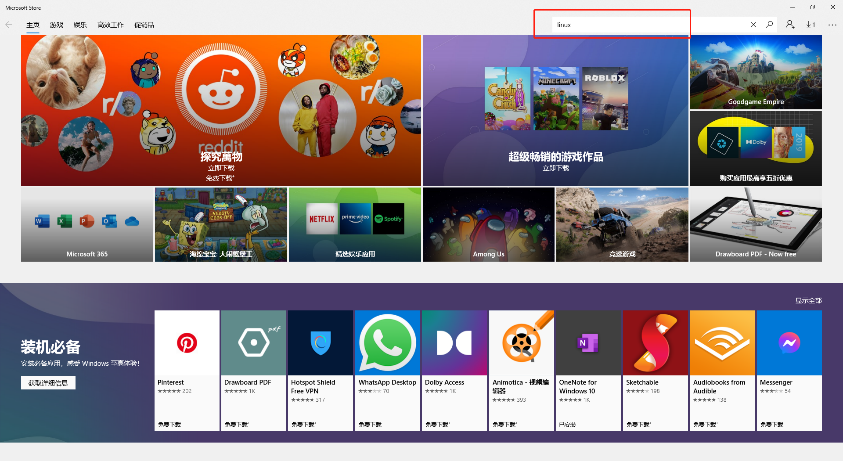Open the Sketchable app icon

tap(655, 343)
